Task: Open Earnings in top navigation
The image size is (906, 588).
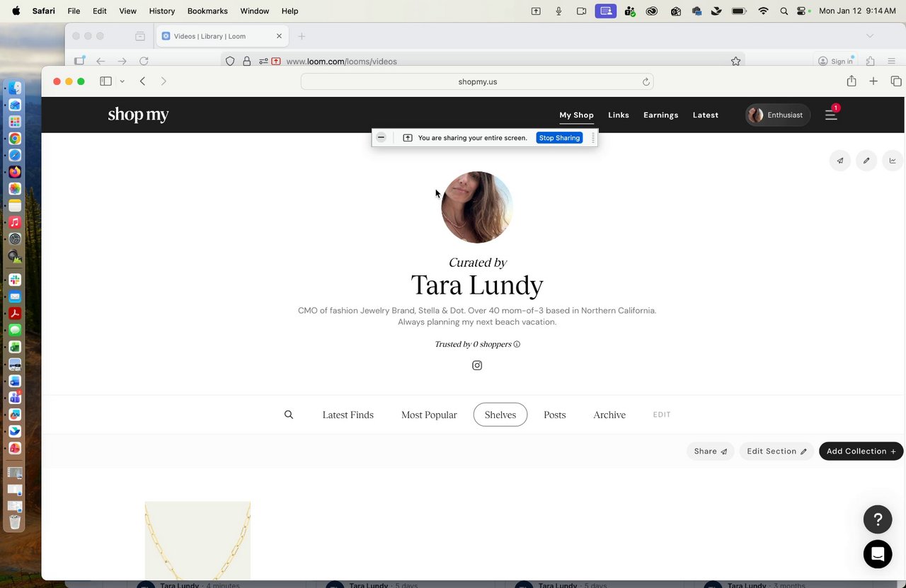Action: point(661,115)
